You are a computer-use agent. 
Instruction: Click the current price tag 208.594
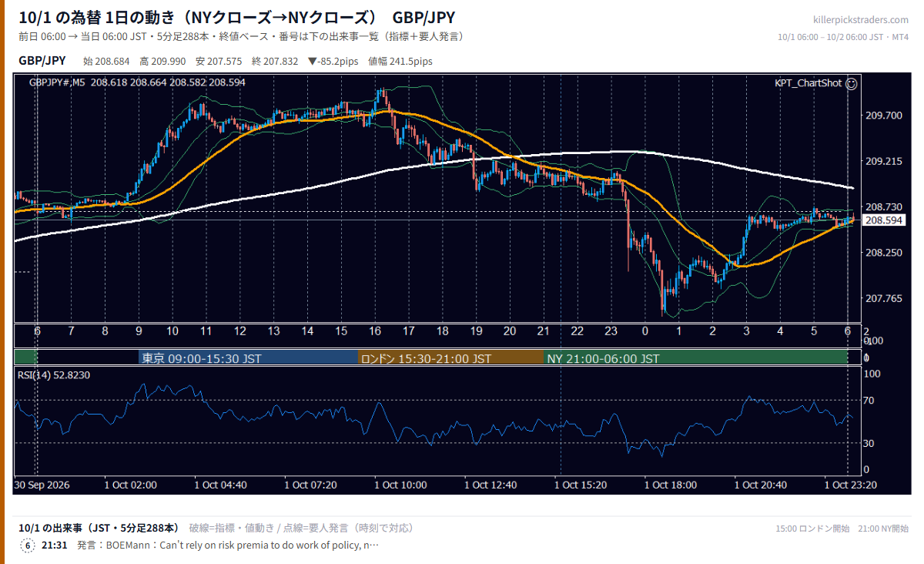883,220
